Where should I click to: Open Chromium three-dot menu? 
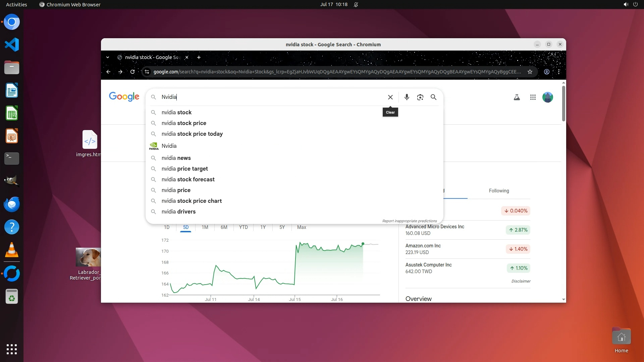tap(559, 72)
